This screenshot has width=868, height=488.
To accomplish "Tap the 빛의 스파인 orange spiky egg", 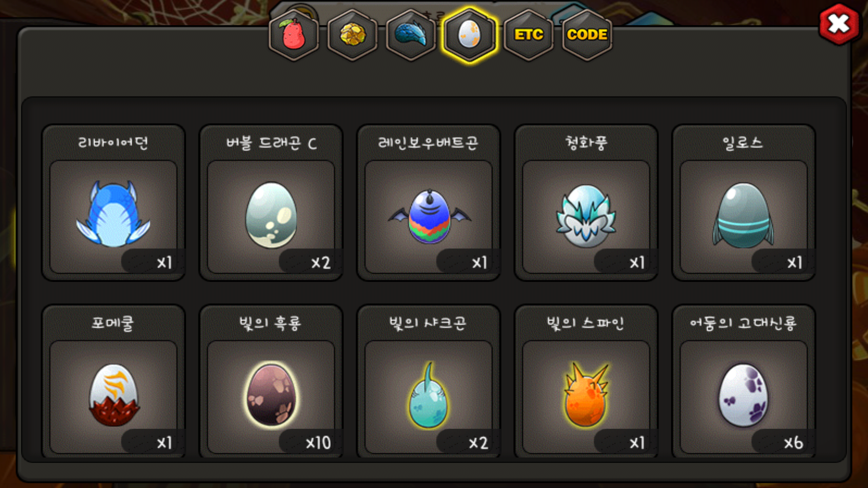I will [x=586, y=397].
